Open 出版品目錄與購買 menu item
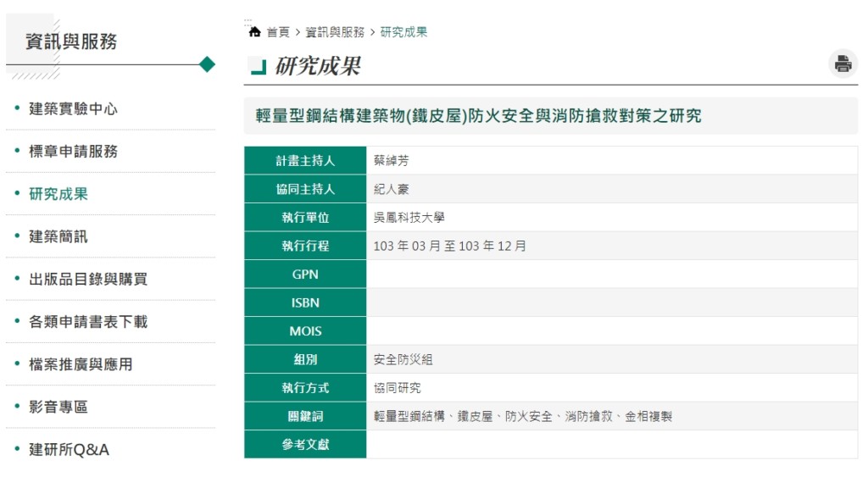The height and width of the screenshot is (488, 868). (88, 280)
